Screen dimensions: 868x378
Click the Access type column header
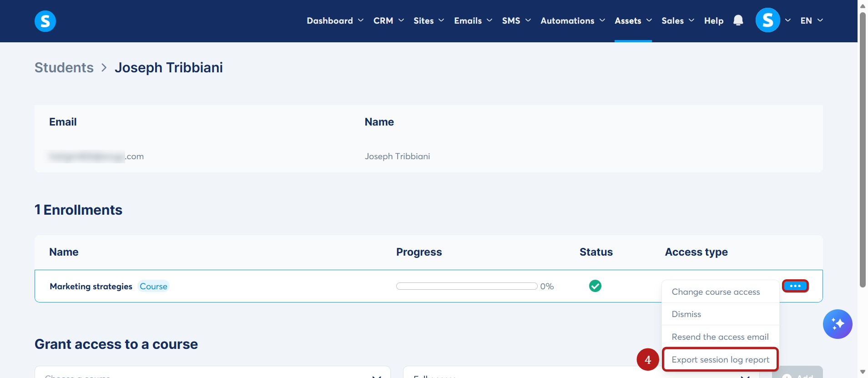point(696,252)
